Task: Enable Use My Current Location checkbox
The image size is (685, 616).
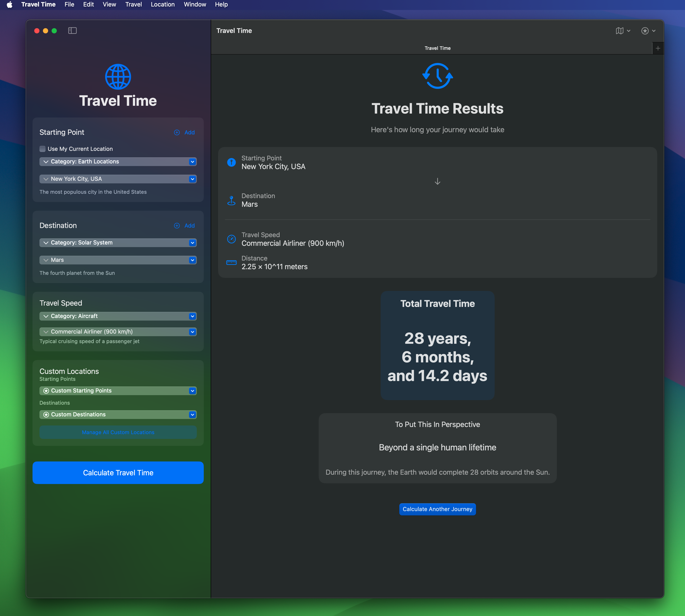Action: [43, 149]
